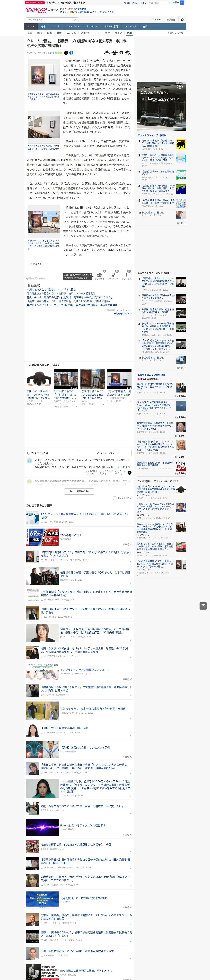Click inside the keyword search field
Viewport: 210px width, 980px height.
pos(49,19)
